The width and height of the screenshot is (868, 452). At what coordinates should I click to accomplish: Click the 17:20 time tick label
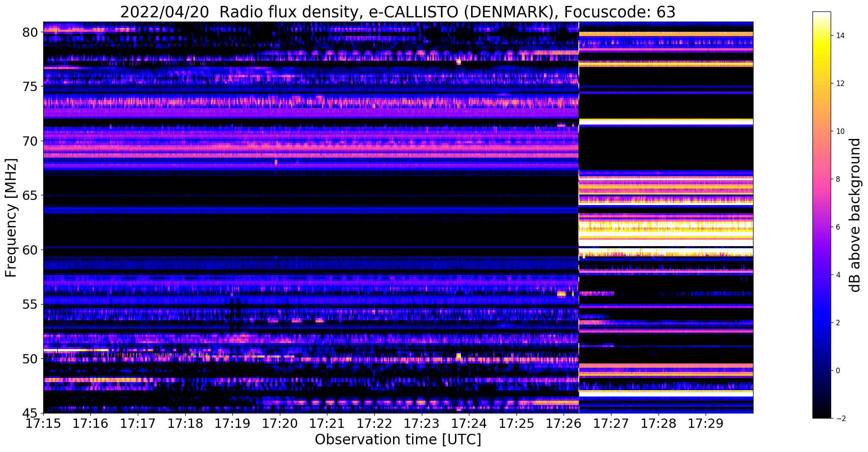(280, 423)
